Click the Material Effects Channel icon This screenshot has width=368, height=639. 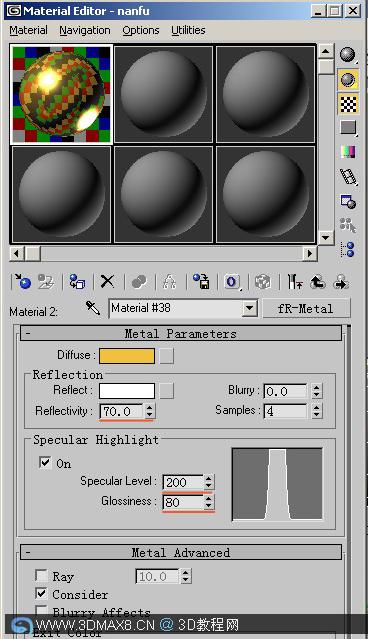click(x=232, y=282)
